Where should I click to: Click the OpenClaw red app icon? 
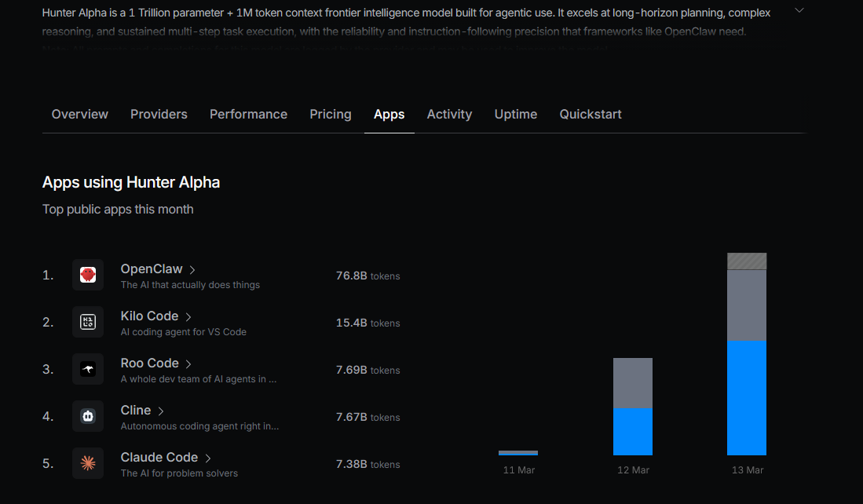click(87, 275)
